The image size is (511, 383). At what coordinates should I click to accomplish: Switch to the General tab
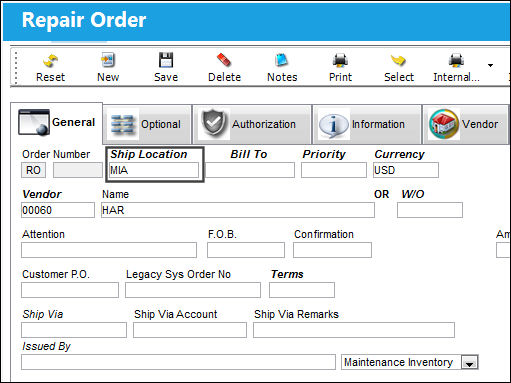tap(57, 123)
